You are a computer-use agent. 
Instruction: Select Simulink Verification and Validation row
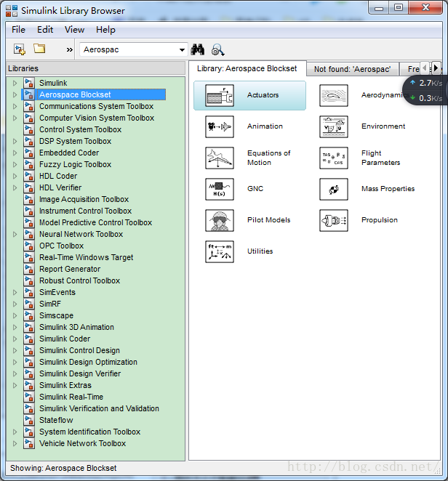99,408
